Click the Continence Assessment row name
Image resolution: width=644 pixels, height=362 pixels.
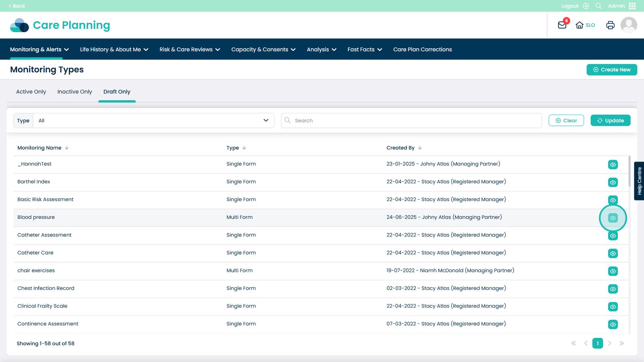click(48, 324)
